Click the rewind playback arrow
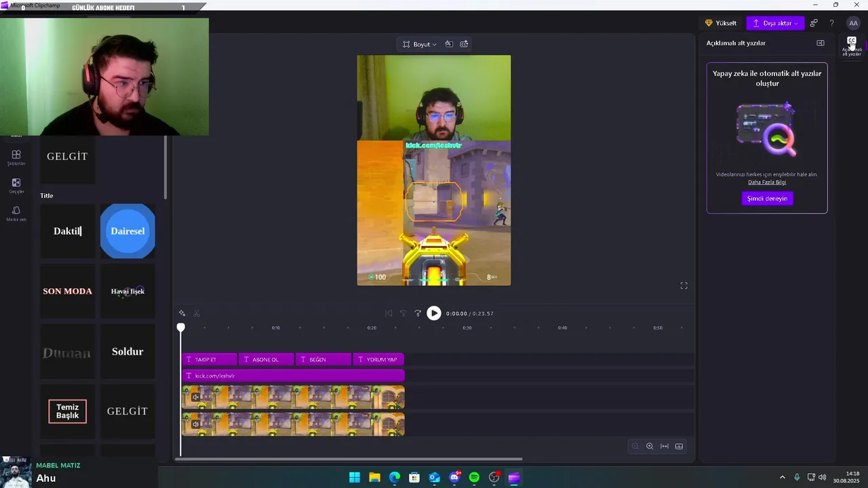The height and width of the screenshot is (488, 868). point(403,313)
